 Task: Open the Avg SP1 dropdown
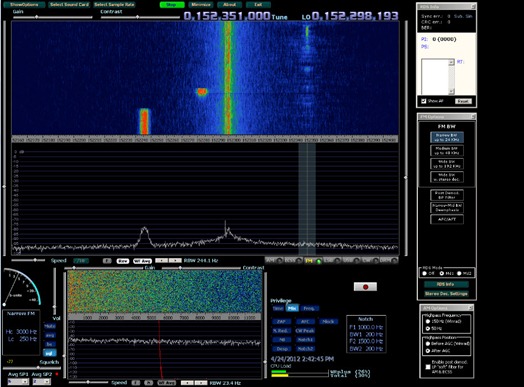pos(18,381)
